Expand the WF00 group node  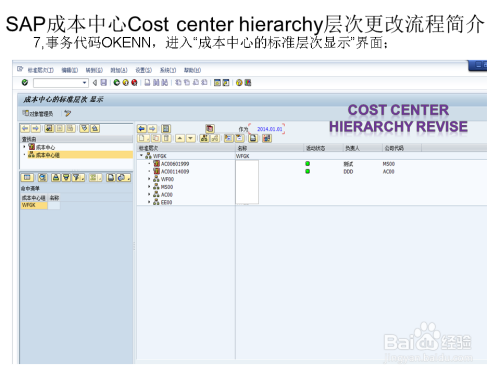click(149, 179)
